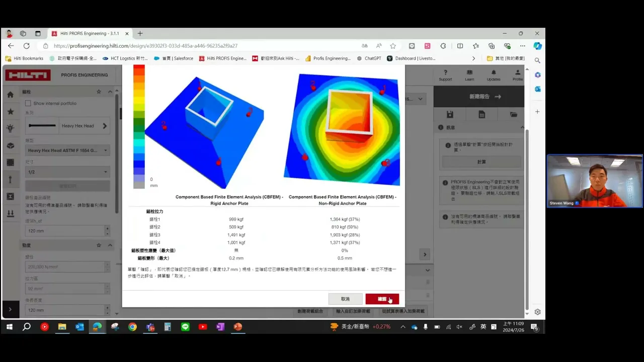The image size is (644, 362).
Task: Open the home icon in left sidebar
Action: coord(10,95)
